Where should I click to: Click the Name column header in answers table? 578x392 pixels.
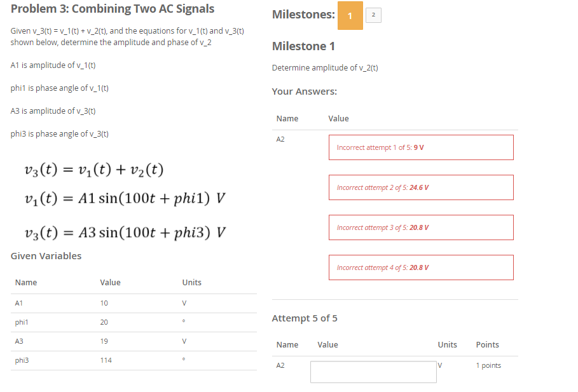pos(287,118)
